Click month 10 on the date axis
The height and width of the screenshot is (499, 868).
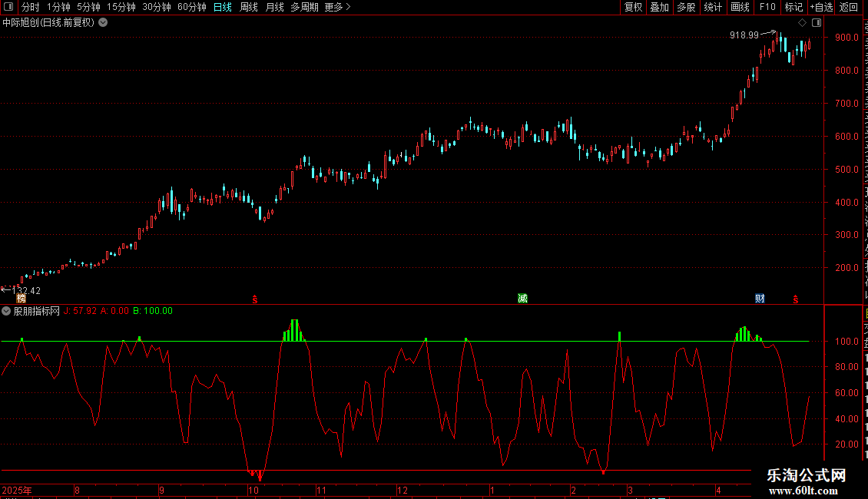coord(253,490)
